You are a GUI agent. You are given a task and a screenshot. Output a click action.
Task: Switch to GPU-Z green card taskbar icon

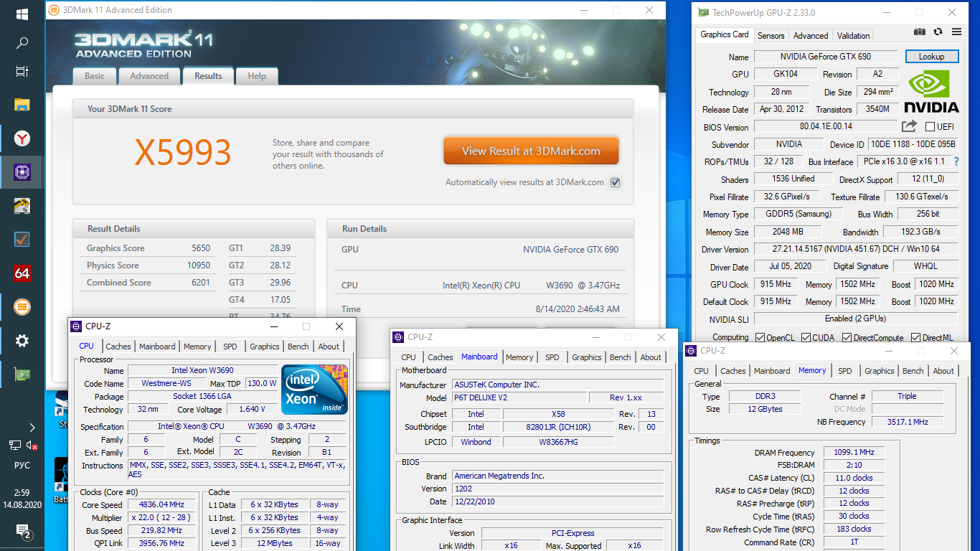(22, 374)
